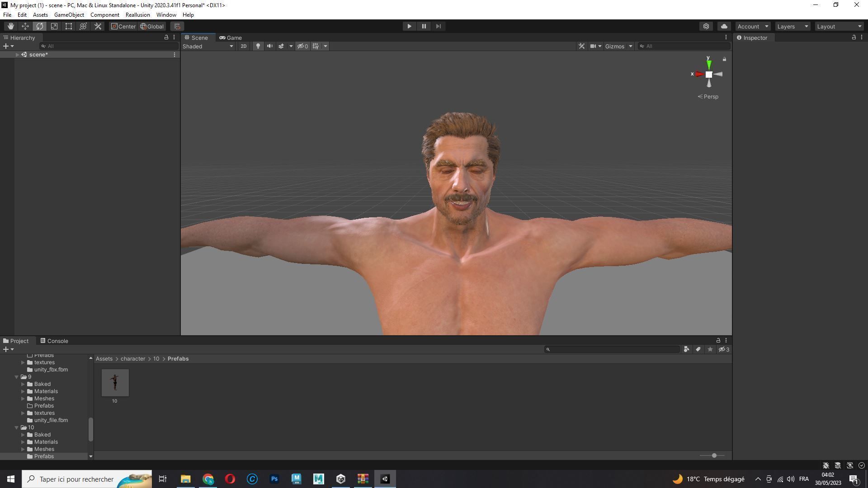Image resolution: width=868 pixels, height=488 pixels.
Task: Collapse folder 9 in project tree
Action: click(x=17, y=377)
